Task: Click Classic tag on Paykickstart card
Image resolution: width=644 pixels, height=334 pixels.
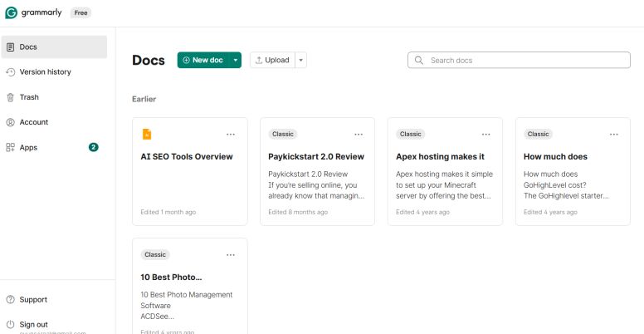Action: click(282, 134)
